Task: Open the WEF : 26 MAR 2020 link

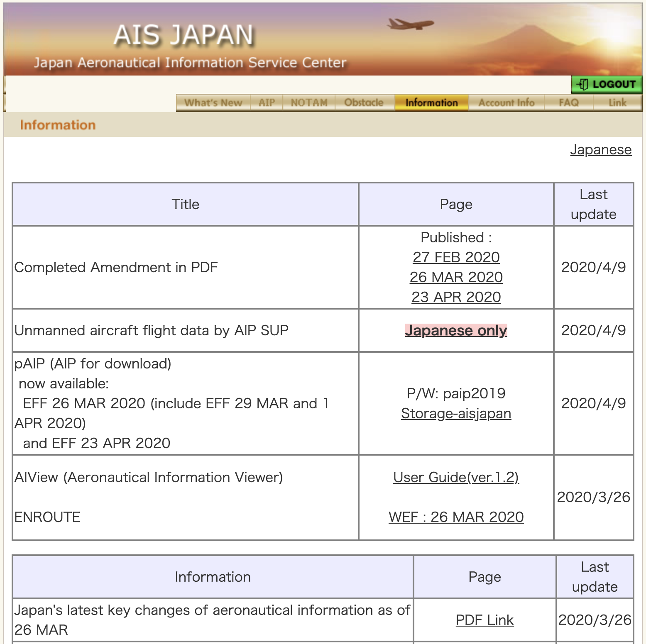Action: (x=456, y=517)
